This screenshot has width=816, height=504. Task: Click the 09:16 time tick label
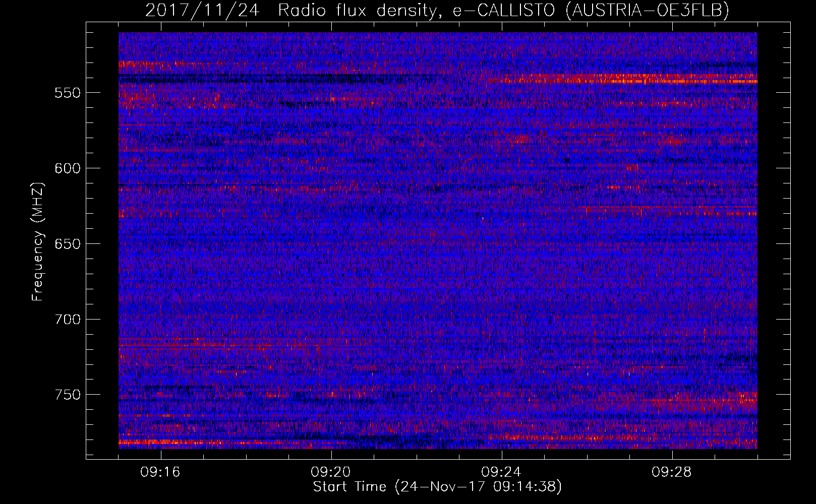click(160, 472)
